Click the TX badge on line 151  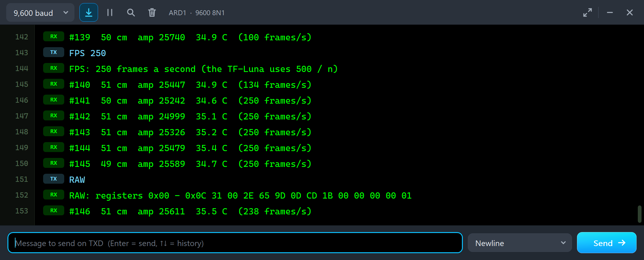coord(54,179)
